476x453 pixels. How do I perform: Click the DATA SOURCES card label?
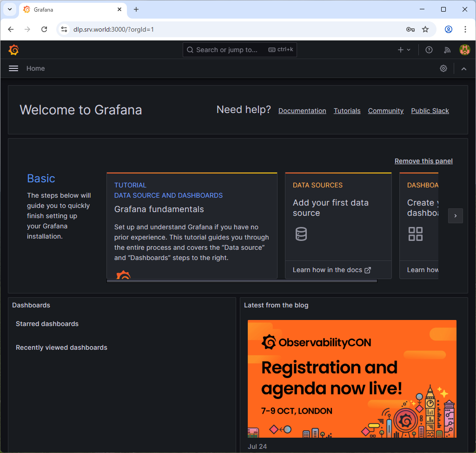(x=317, y=185)
